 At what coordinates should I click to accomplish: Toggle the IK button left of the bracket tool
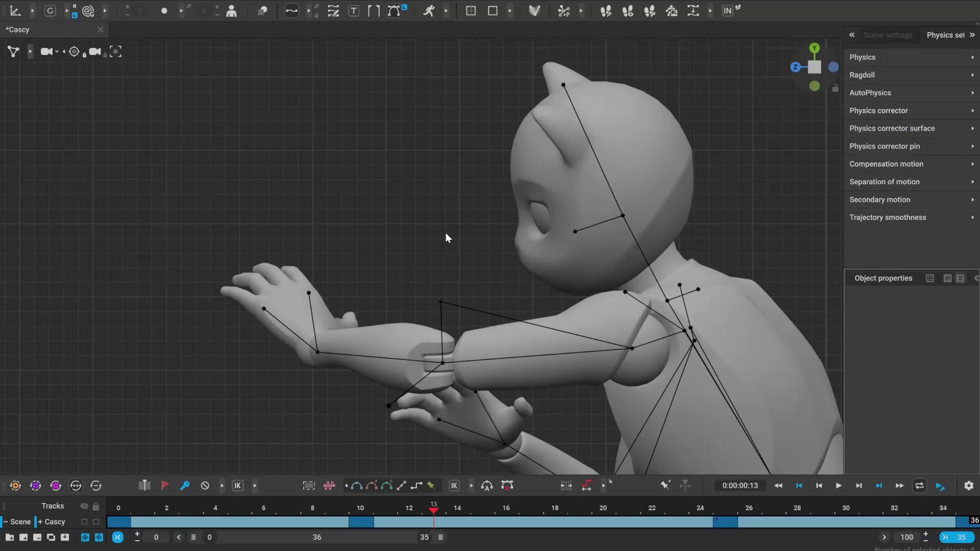[x=238, y=486]
